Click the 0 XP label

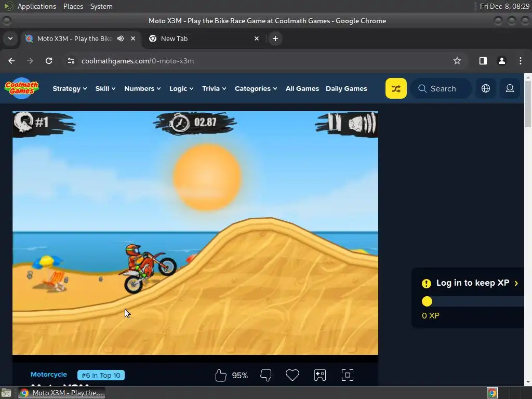tap(431, 315)
